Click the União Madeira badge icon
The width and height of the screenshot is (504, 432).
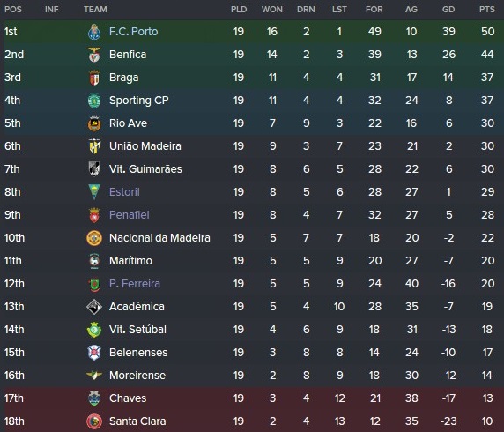(94, 146)
